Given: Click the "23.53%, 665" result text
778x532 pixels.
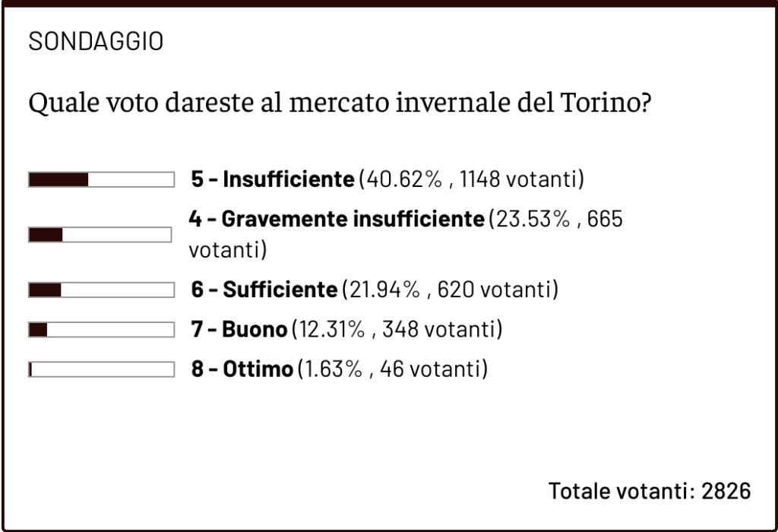Looking at the screenshot, I should tap(555, 220).
